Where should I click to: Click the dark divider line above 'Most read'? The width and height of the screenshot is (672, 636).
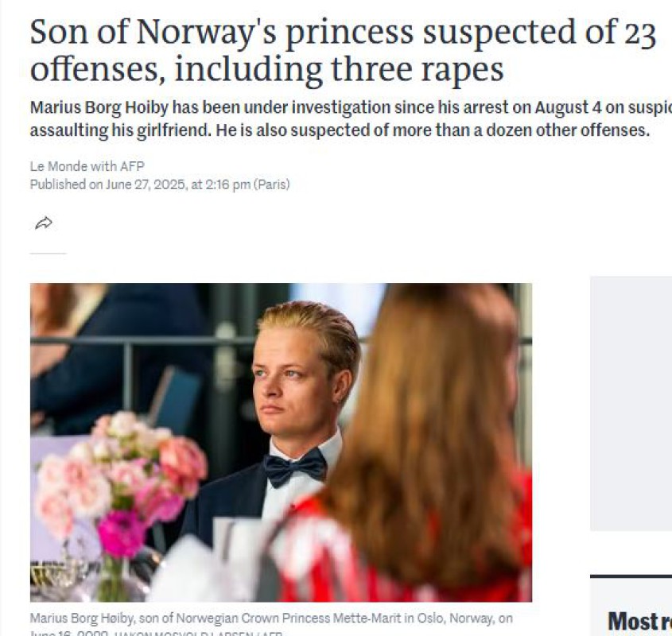[631, 576]
